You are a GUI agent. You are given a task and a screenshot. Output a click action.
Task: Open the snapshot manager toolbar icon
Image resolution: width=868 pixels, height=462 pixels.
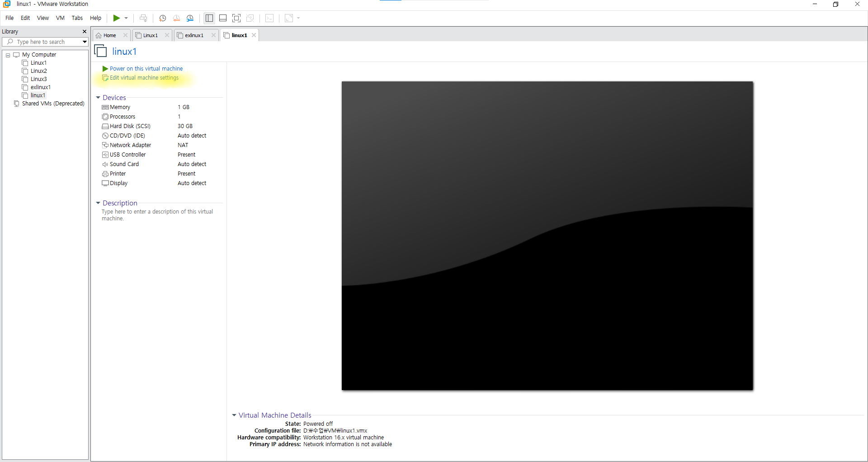click(190, 18)
